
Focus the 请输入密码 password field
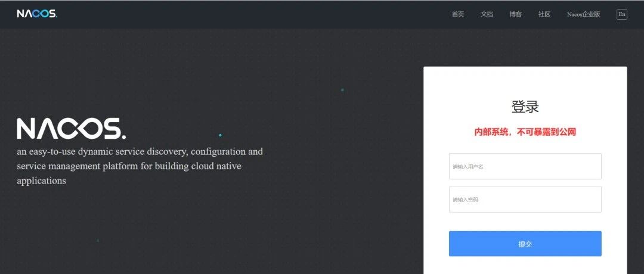point(525,200)
